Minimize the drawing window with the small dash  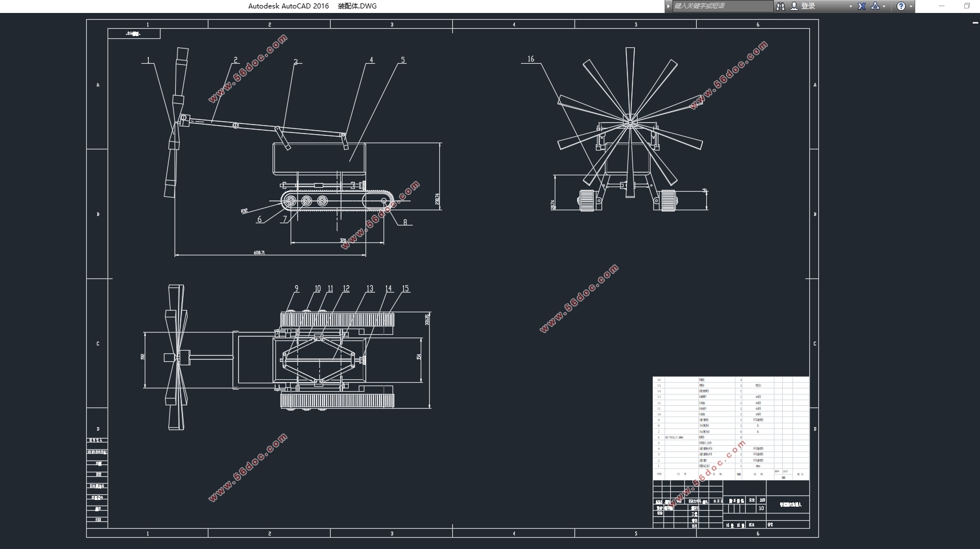click(975, 23)
